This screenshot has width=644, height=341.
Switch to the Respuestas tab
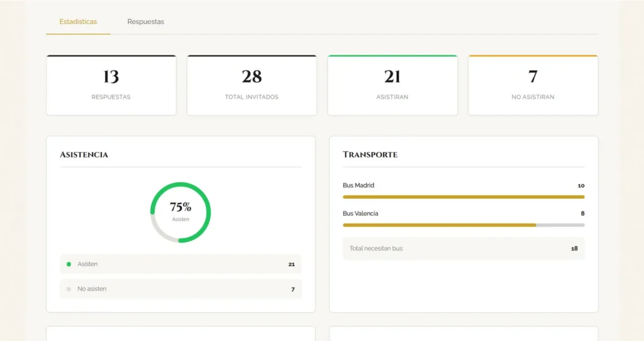[145, 22]
